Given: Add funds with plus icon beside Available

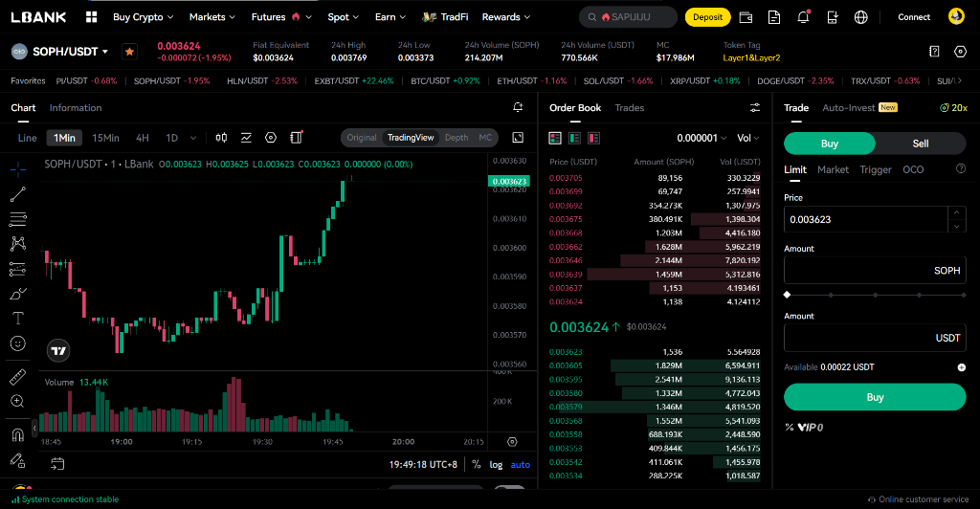Looking at the screenshot, I should click(x=961, y=367).
